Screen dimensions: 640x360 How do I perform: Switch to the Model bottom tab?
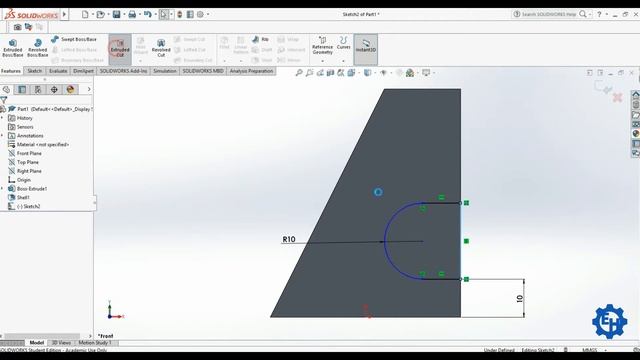pos(36,343)
